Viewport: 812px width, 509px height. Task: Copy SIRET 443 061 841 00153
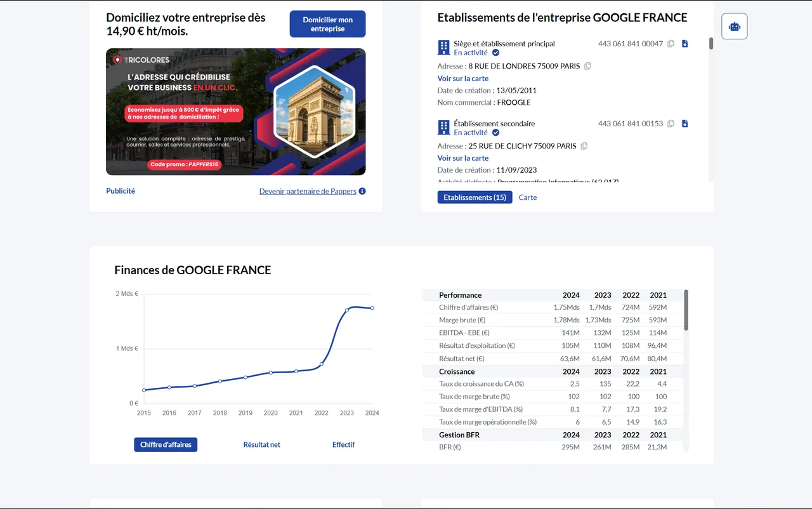[x=671, y=124]
